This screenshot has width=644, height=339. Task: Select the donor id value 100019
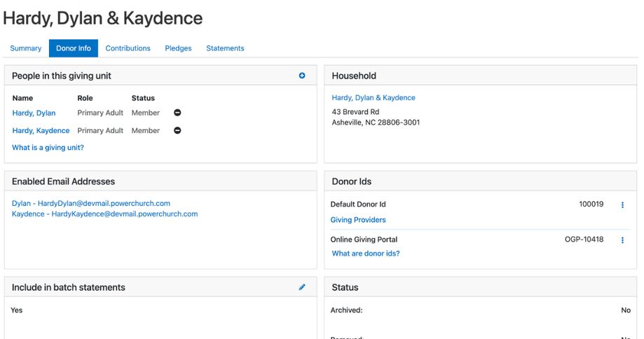(x=591, y=204)
